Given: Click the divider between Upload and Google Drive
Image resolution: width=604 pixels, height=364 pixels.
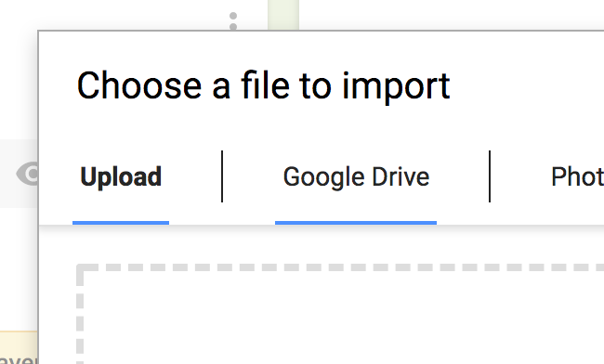Looking at the screenshot, I should coord(222,176).
